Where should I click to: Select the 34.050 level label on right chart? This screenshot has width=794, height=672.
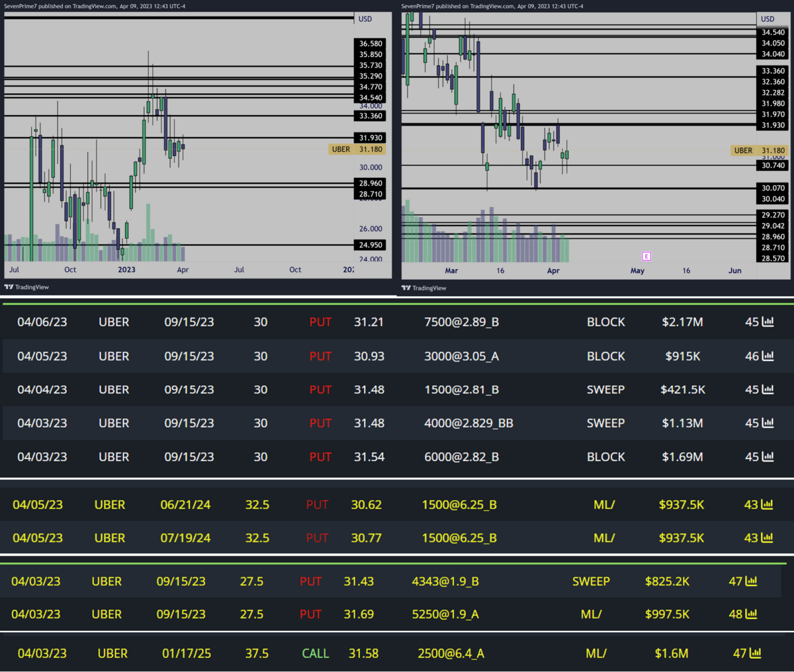(773, 43)
